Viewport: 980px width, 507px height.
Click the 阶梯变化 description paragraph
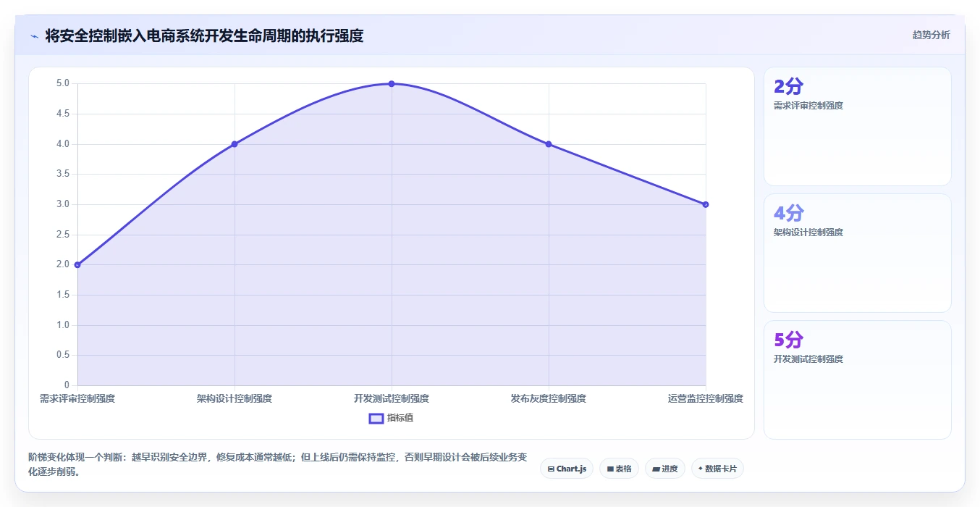coord(278,464)
